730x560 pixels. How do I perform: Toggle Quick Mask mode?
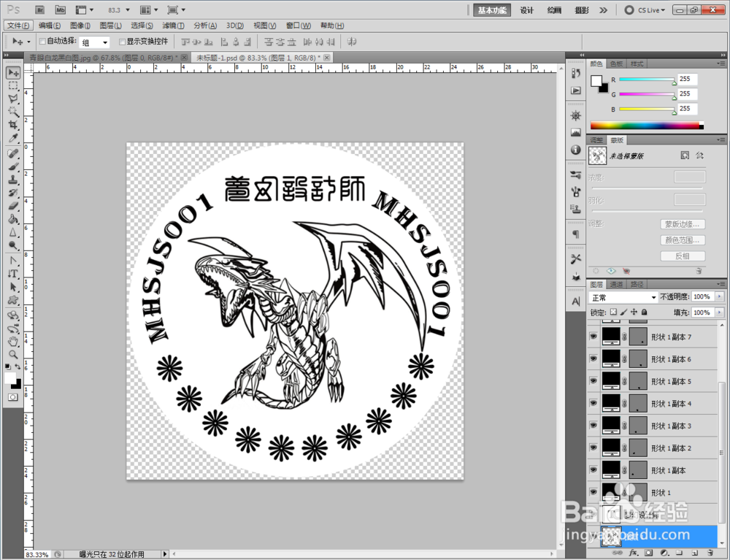12,397
